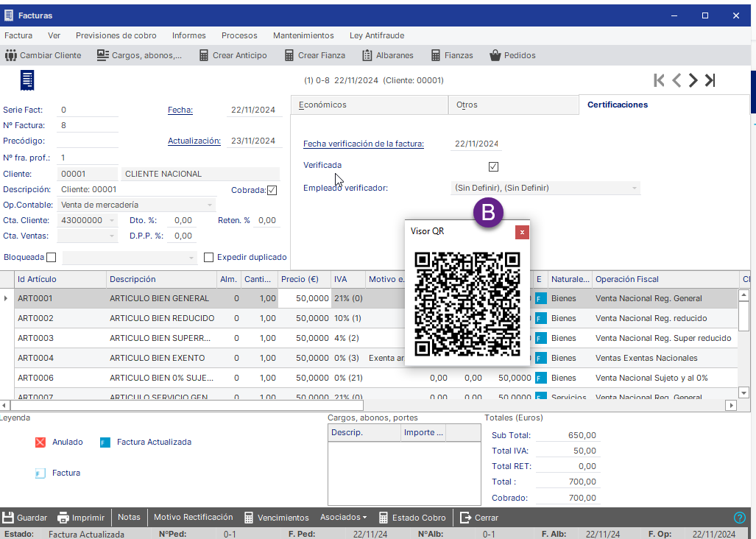Click Anulado legend icon
This screenshot has width=756, height=539.
tap(40, 442)
